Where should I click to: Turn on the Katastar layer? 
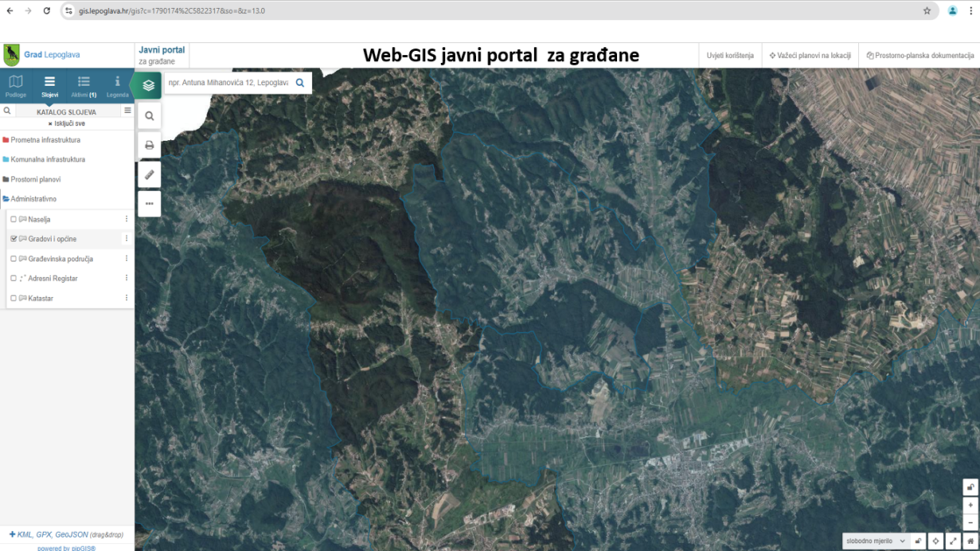pos(13,299)
